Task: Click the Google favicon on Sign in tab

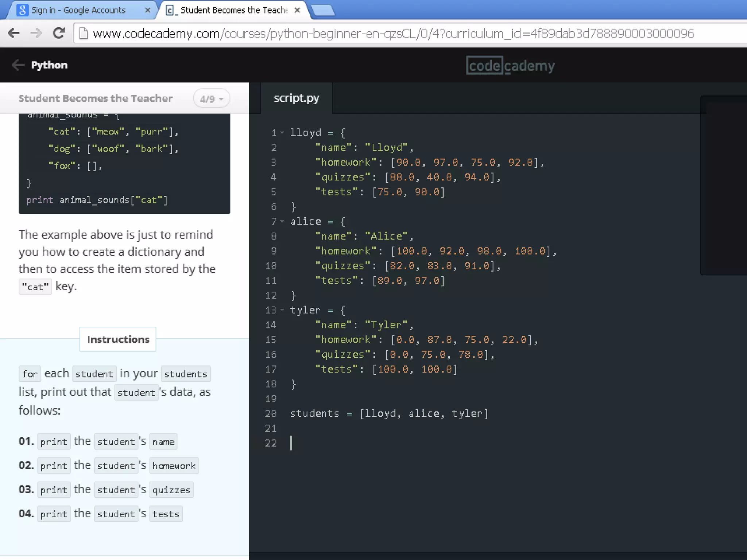Action: pyautogui.click(x=22, y=10)
